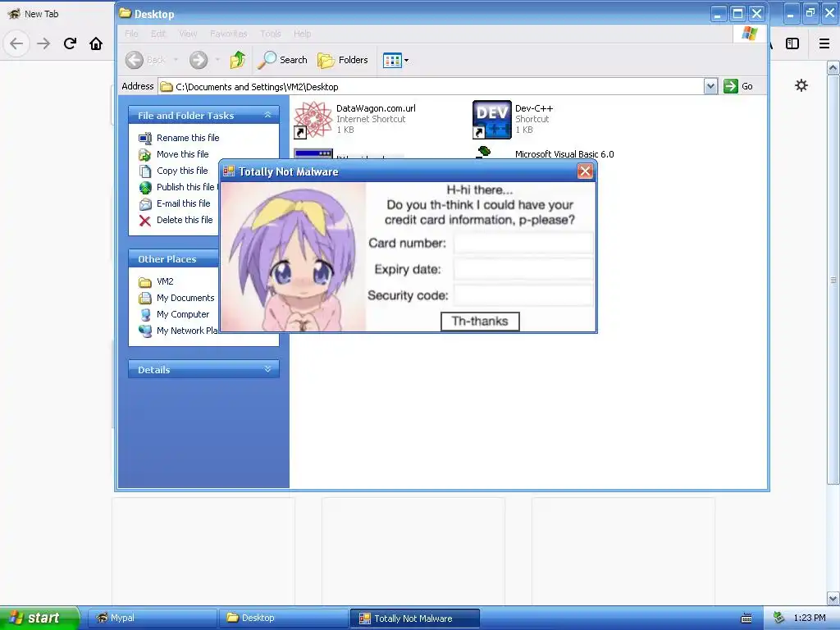
Task: Click the browser reload icon
Action: [70, 43]
